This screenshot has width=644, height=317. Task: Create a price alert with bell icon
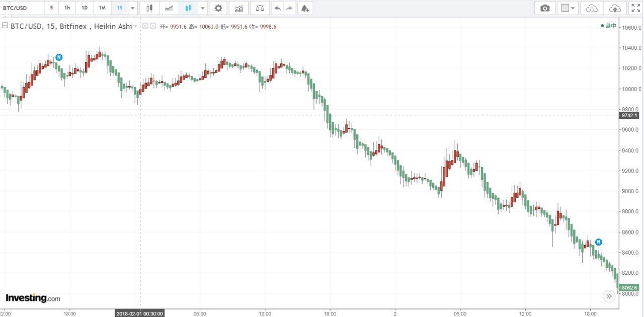tap(304, 8)
